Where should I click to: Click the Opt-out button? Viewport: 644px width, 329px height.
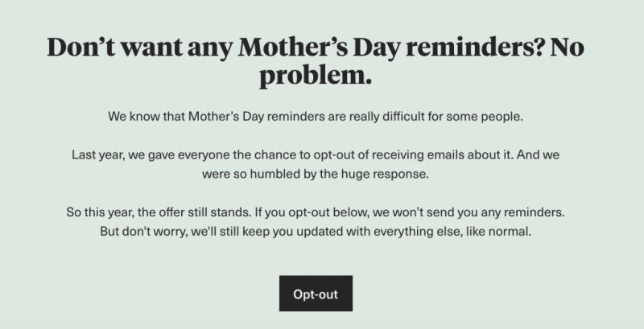click(316, 294)
